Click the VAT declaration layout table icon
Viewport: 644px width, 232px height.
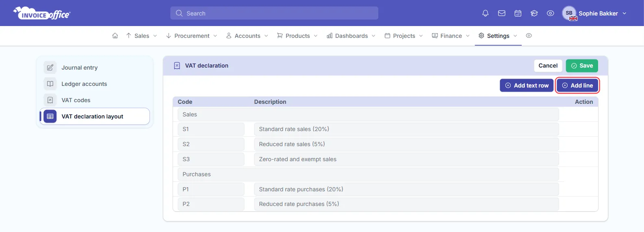coord(50,116)
